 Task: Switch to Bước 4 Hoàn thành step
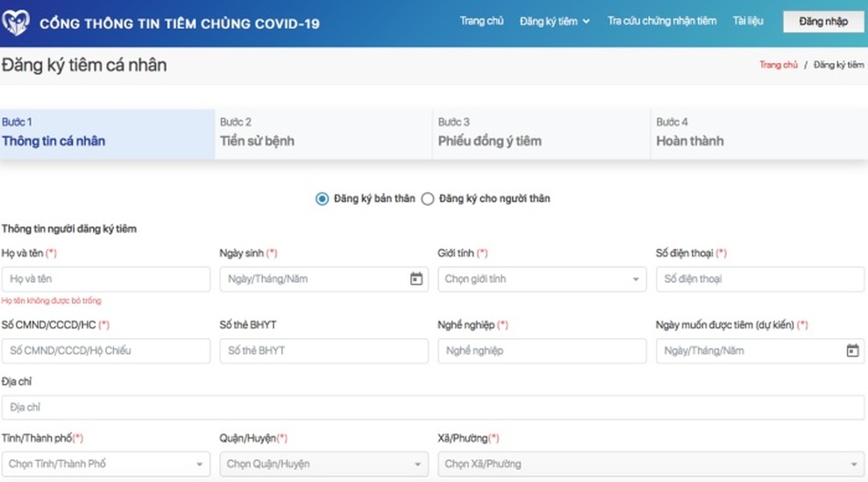759,134
